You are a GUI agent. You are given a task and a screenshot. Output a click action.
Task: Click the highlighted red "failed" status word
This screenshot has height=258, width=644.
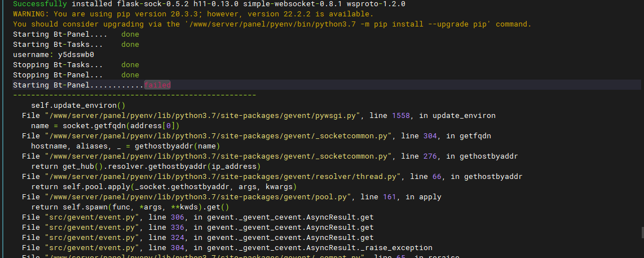coord(157,85)
